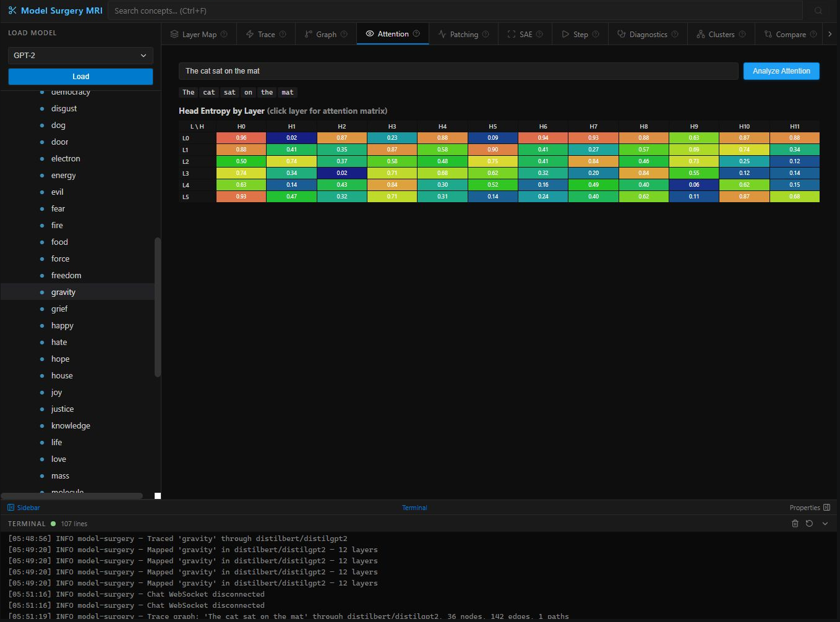
Task: Open the SAE brackets icon
Action: 510,34
